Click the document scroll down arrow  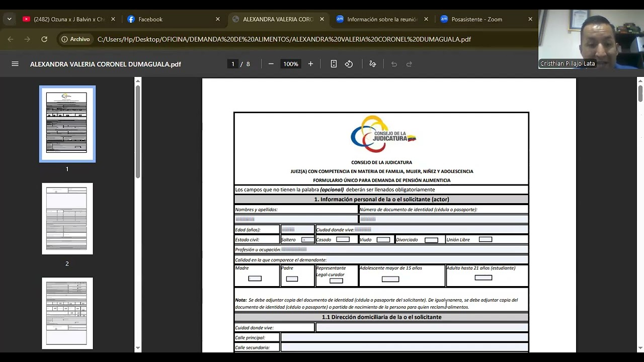[x=640, y=348]
